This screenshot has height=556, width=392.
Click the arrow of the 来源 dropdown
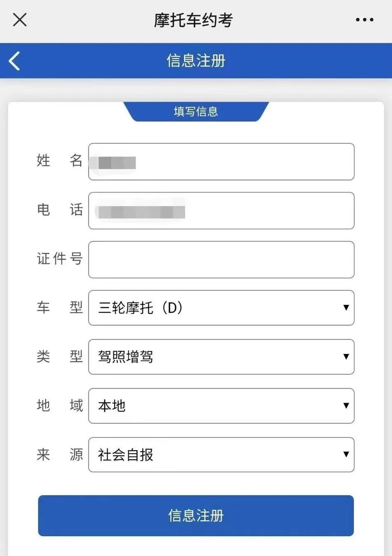pos(346,454)
